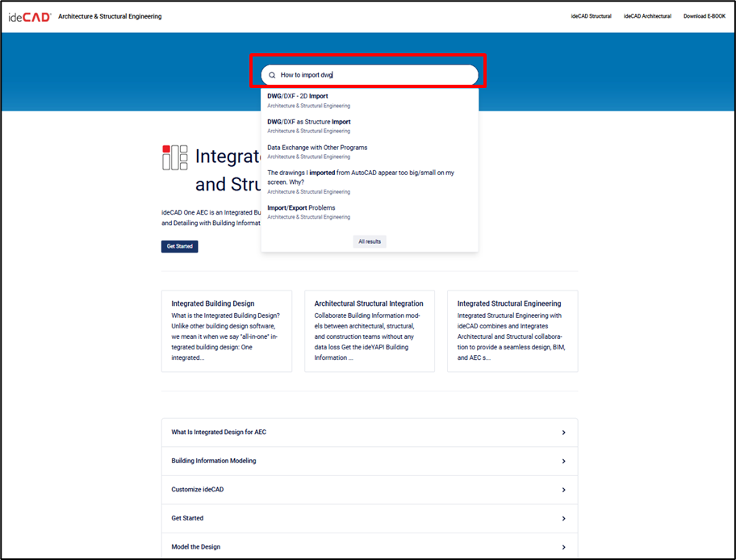Image resolution: width=736 pixels, height=560 pixels.
Task: Click the All results button
Action: point(370,242)
